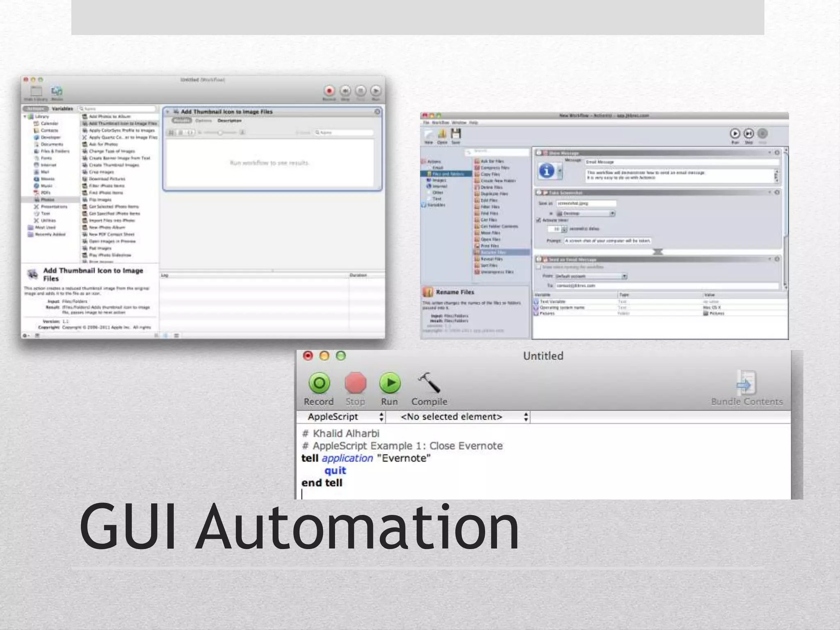Open the Window menu in the New Workflow window

point(459,123)
